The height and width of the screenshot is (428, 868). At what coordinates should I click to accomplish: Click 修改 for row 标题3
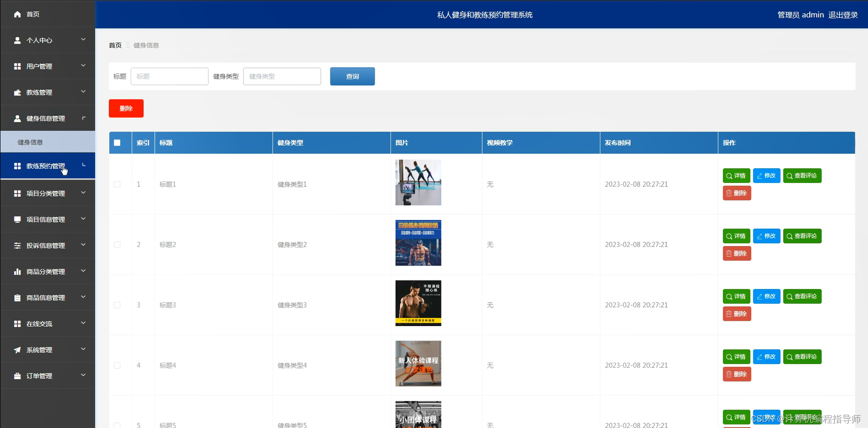[767, 296]
